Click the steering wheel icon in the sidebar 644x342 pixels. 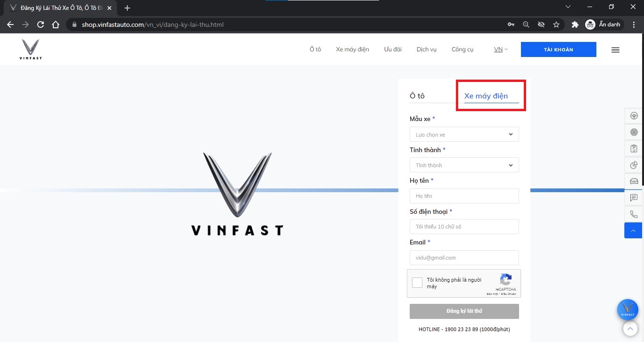click(633, 116)
